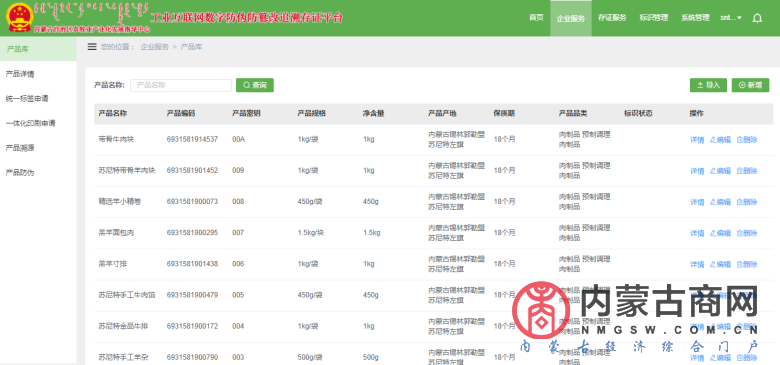Screen dimensions: 780x365
Task: Click product key cell 005
Action: [x=238, y=295]
